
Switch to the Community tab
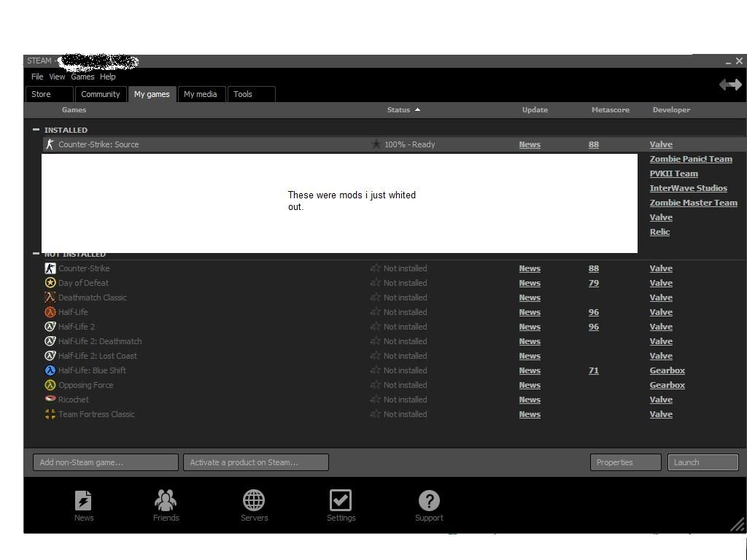pyautogui.click(x=101, y=94)
